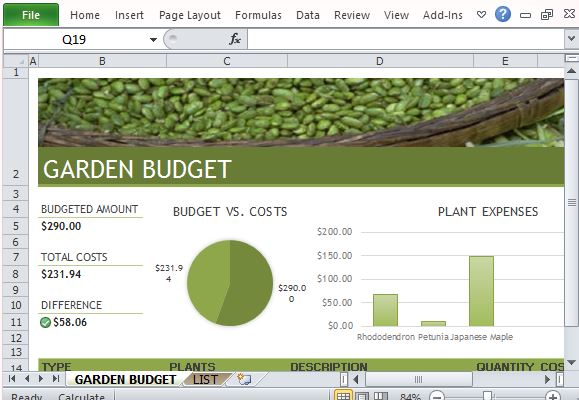
Task: Open the Formulas ribbon tab
Action: point(258,15)
